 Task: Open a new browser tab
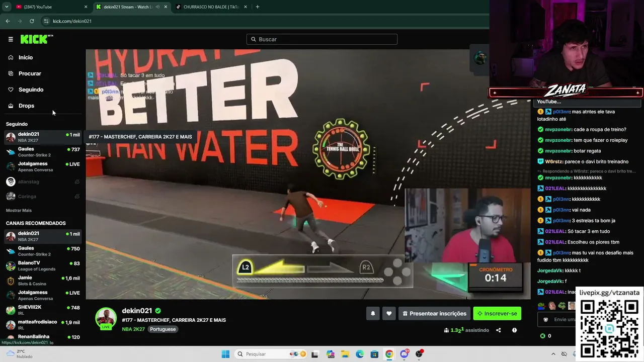pyautogui.click(x=258, y=7)
